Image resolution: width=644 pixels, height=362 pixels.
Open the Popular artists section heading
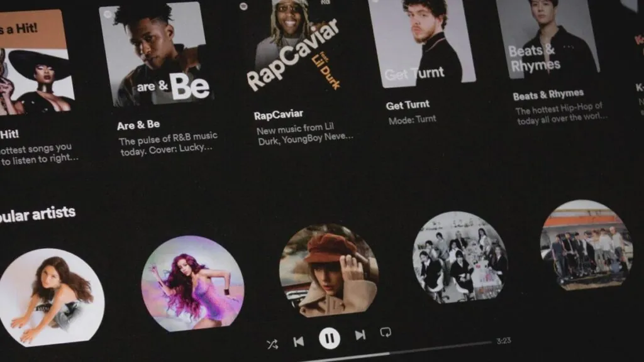tap(37, 215)
